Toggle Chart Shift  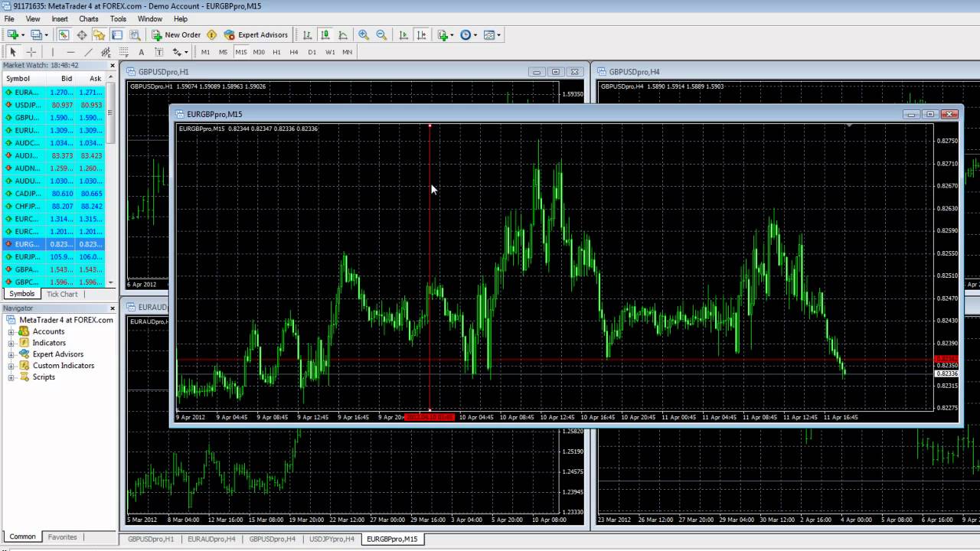click(421, 34)
